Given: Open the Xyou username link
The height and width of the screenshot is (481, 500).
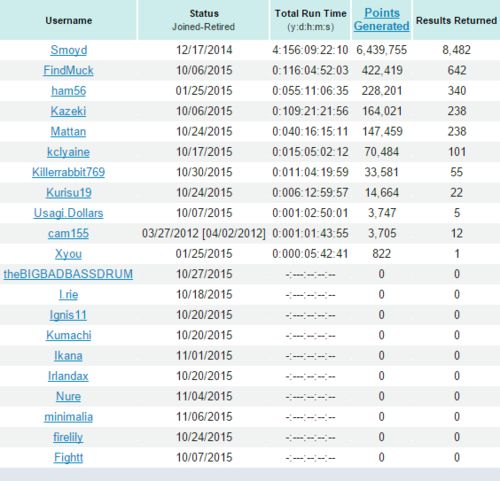Looking at the screenshot, I should point(68,254).
